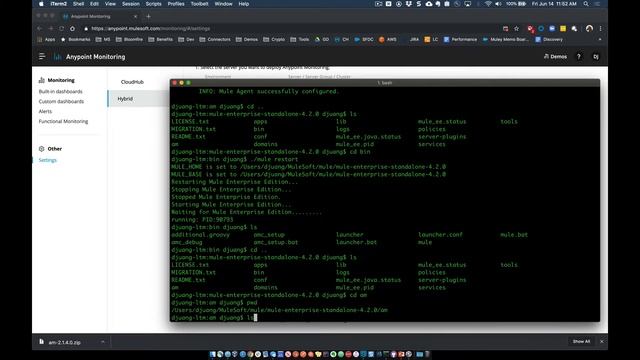Open the Anypoint hamburger navigation menu
The width and height of the screenshot is (640, 360).
click(42, 56)
